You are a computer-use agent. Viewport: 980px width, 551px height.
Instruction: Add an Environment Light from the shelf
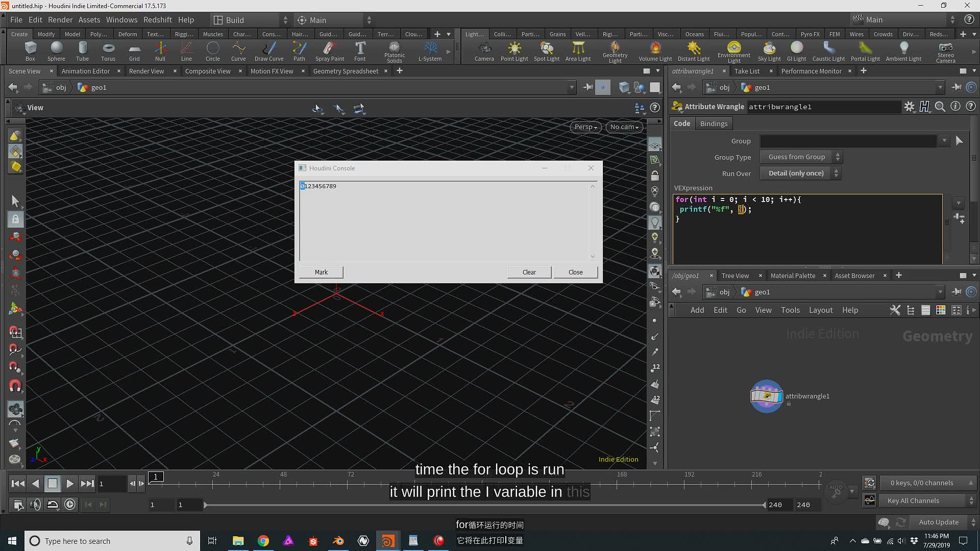pos(734,53)
